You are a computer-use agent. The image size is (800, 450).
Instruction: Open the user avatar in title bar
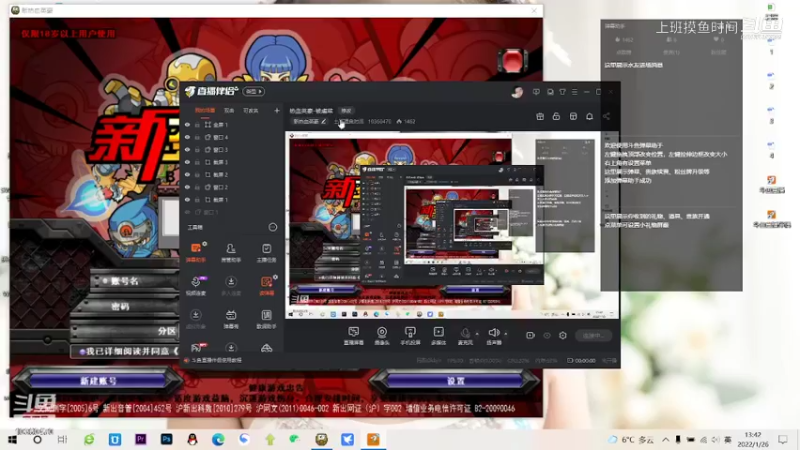(x=517, y=92)
